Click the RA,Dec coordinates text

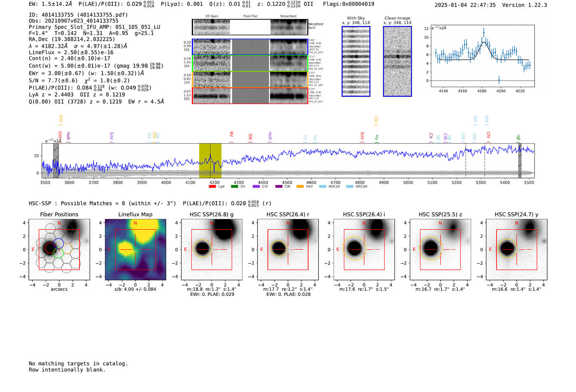[x=72, y=39]
